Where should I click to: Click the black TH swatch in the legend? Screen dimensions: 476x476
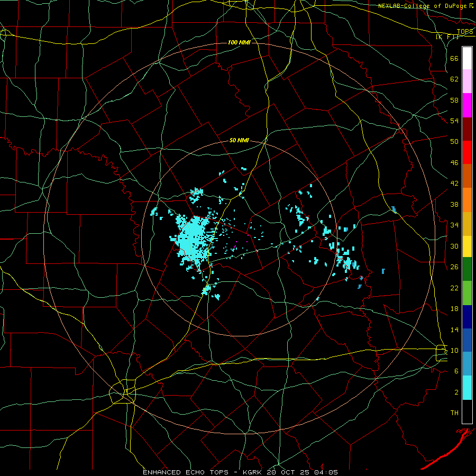[x=467, y=411]
